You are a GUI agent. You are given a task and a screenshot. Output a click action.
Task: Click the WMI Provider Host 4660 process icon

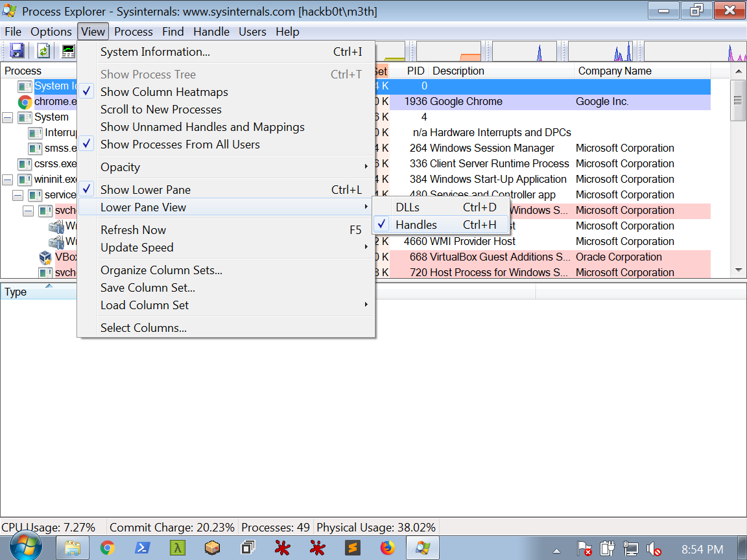(x=56, y=242)
